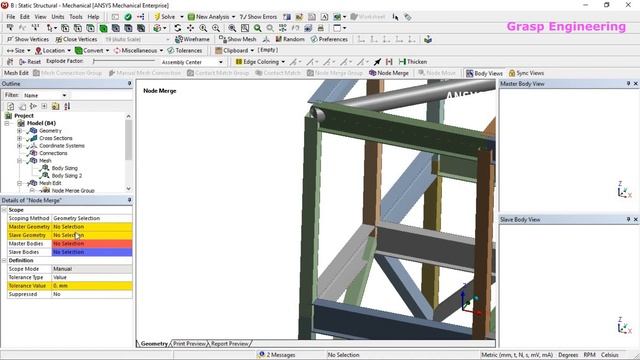Switch to the Print Preview tab
Screen dimensions: 640x360
[x=189, y=344]
